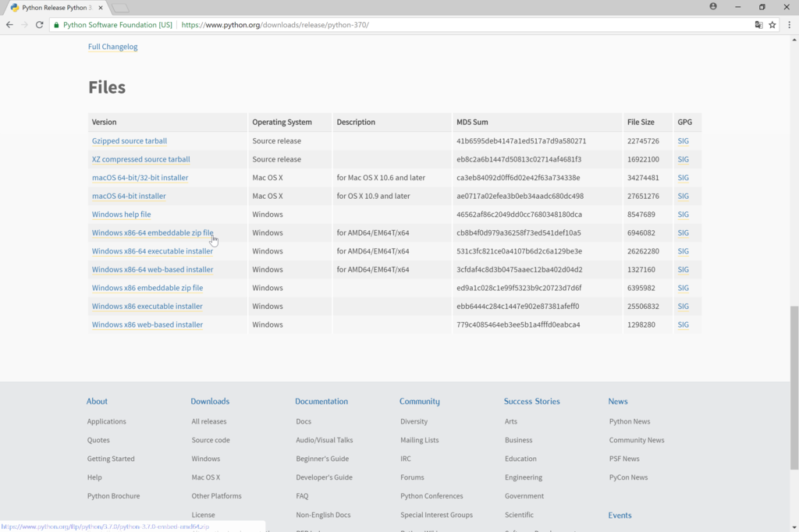799x532 pixels.
Task: Open Source code footer link
Action: tap(211, 440)
